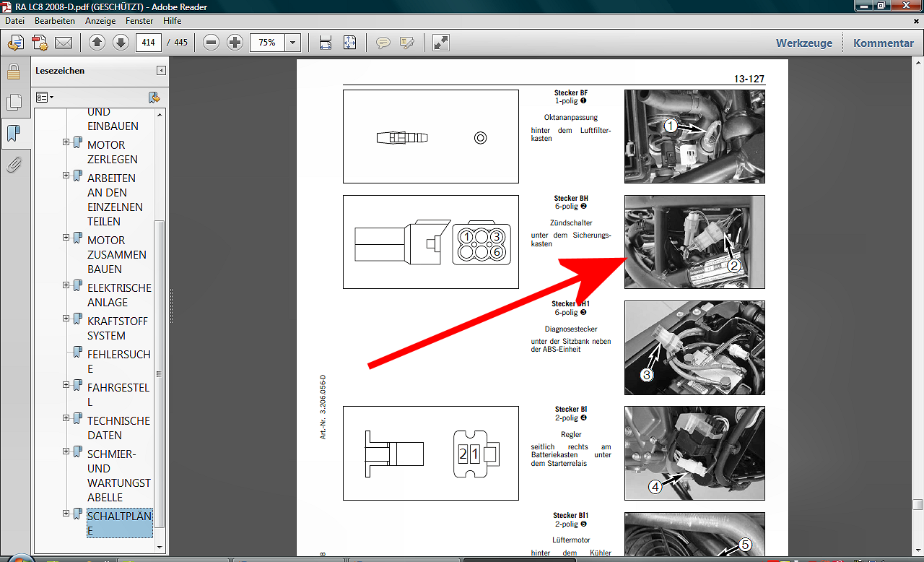
Task: Open the Werkzeuge pane
Action: point(803,43)
